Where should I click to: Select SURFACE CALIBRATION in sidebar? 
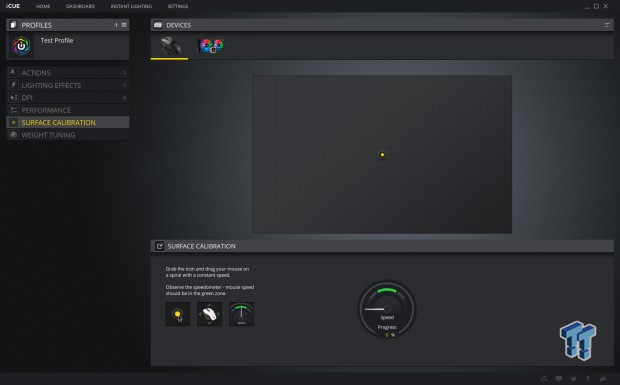coord(68,122)
